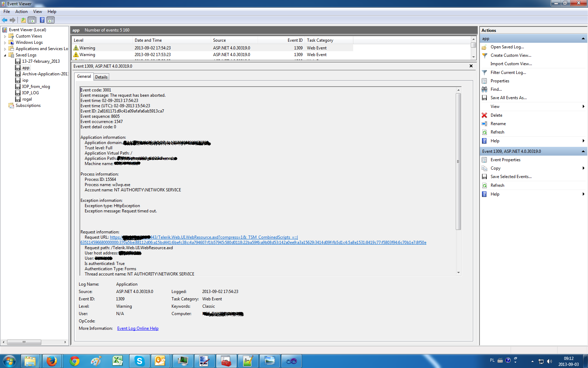Select the IOP_from_nlog saved log
The image size is (588, 368).
click(x=36, y=87)
